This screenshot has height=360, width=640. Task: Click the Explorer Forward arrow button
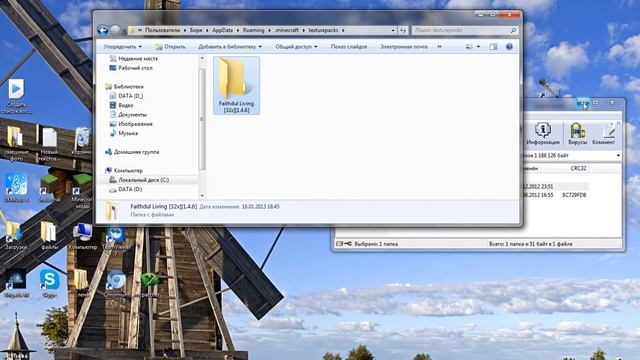click(116, 30)
